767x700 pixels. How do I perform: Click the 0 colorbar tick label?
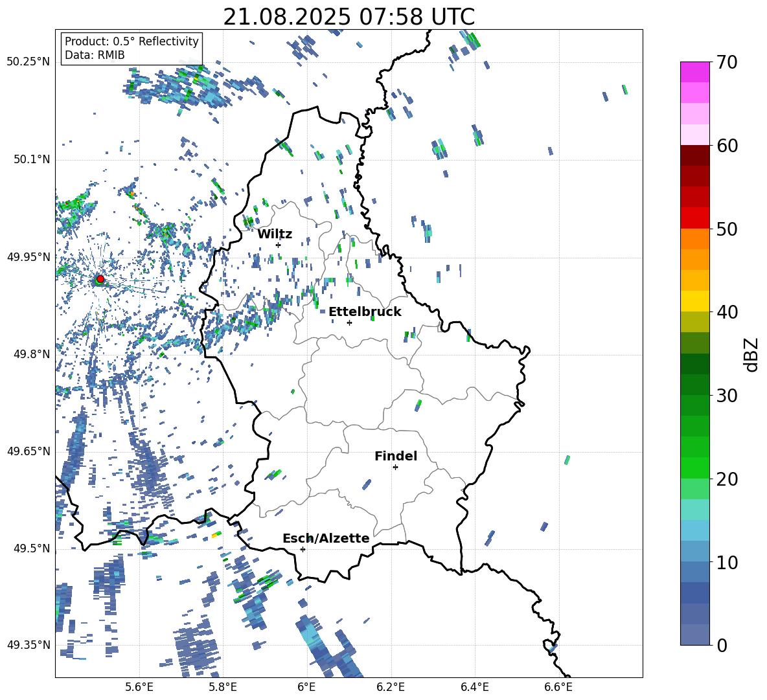coord(722,645)
